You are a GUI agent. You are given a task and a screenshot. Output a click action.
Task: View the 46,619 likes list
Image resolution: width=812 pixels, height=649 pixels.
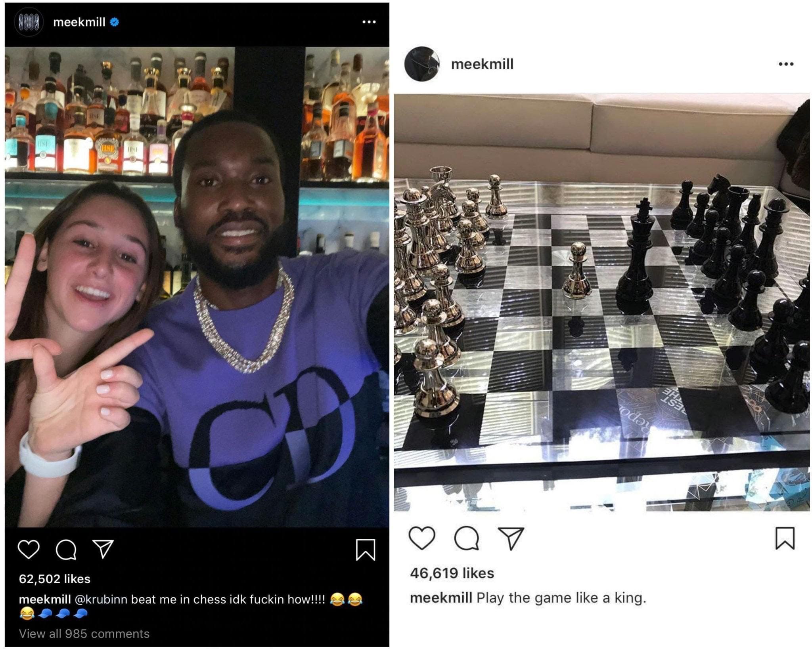click(x=452, y=573)
